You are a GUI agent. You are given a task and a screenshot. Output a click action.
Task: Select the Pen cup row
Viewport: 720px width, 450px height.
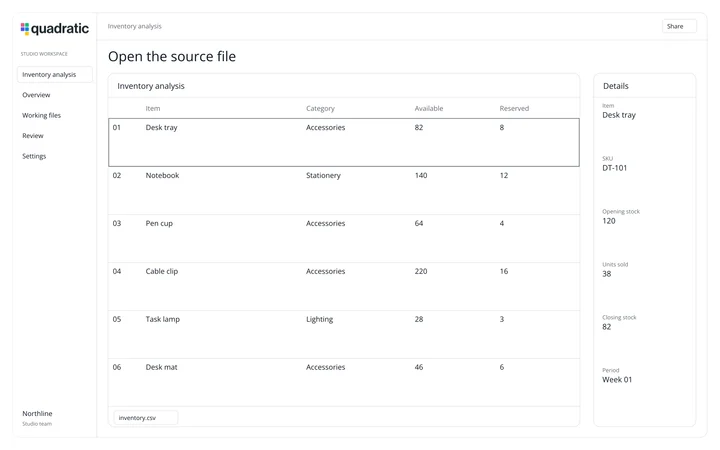[343, 239]
